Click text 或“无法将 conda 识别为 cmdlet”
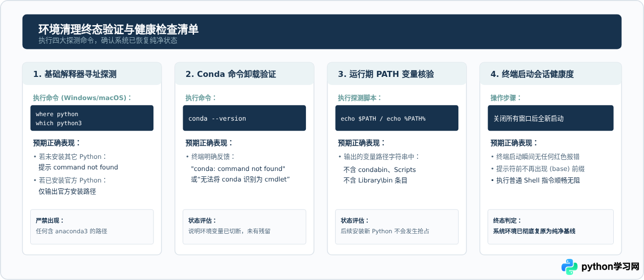This screenshot has height=280, width=644. tap(240, 179)
